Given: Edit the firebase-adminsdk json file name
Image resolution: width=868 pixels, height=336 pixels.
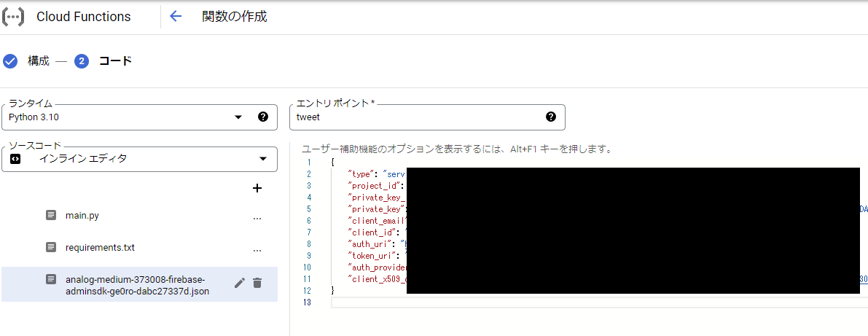Looking at the screenshot, I should click(240, 283).
